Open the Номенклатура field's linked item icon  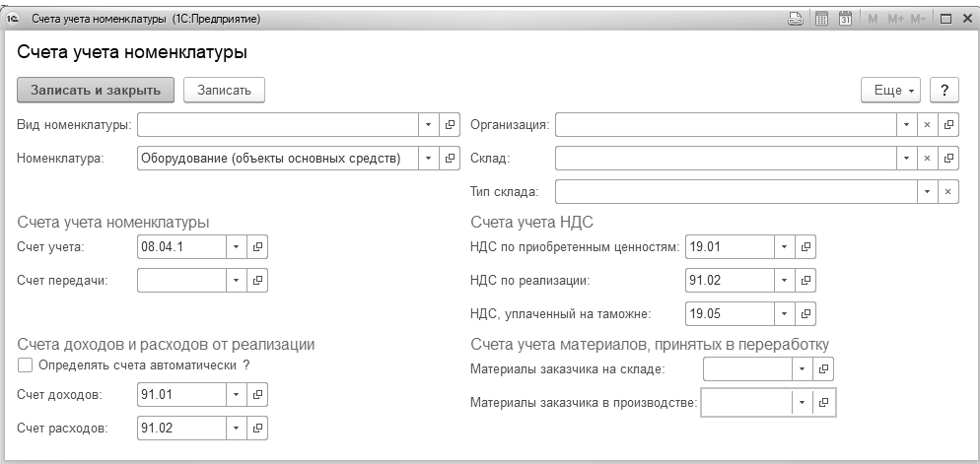[450, 158]
